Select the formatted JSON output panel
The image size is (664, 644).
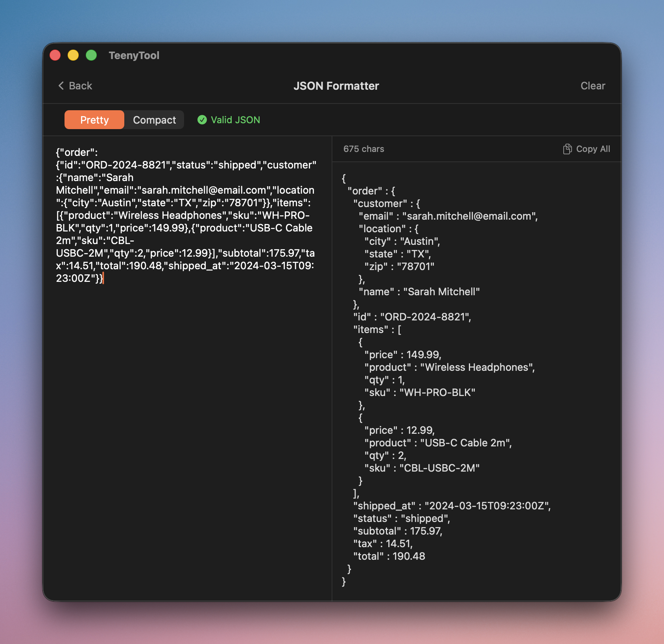click(x=472, y=394)
